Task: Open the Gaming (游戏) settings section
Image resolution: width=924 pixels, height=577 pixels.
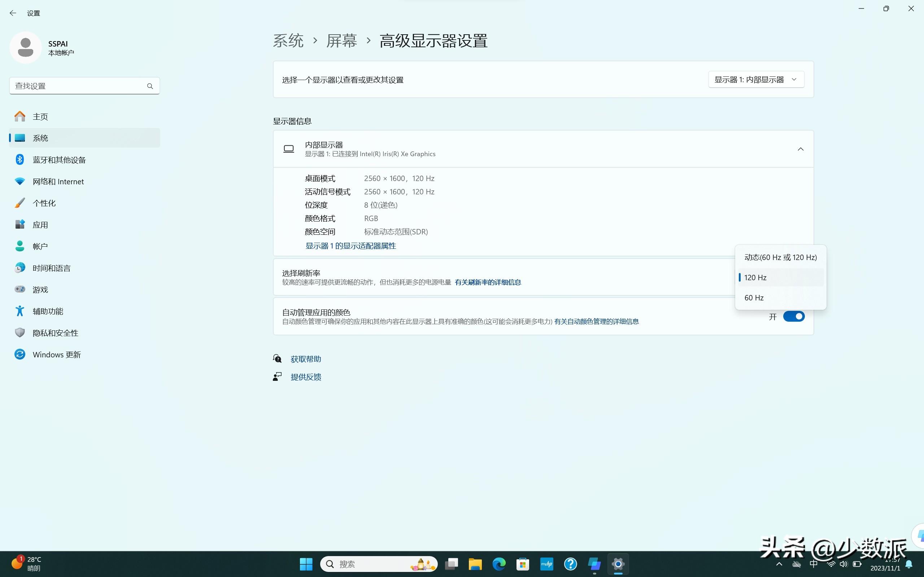Action: coord(40,290)
